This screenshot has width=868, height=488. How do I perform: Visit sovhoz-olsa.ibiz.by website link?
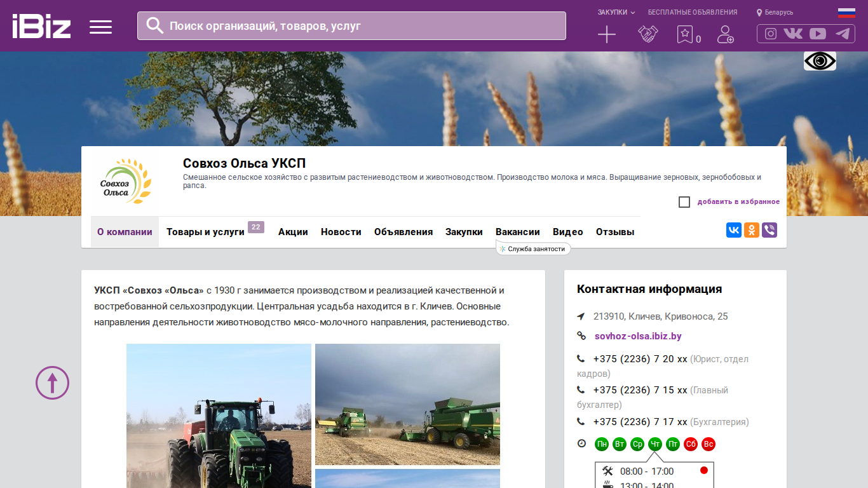pyautogui.click(x=638, y=336)
